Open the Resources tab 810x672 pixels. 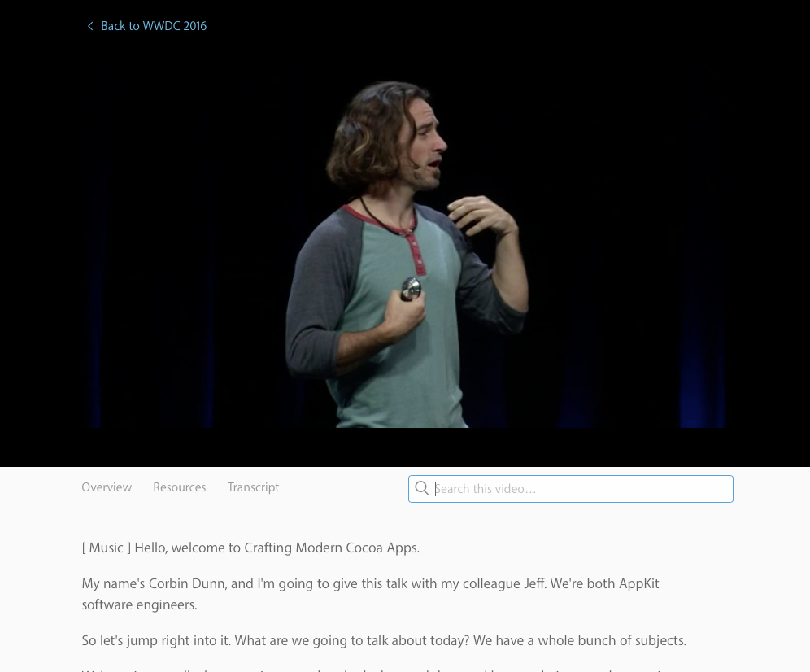[179, 487]
